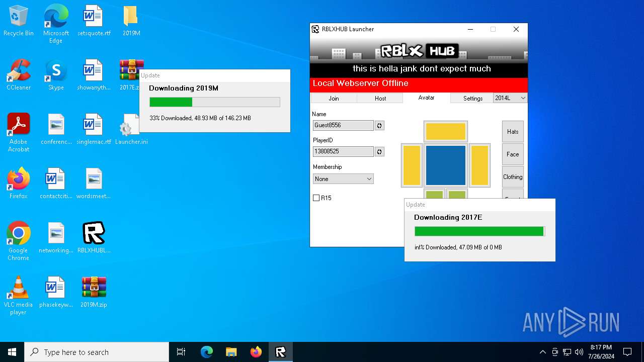Click the Windows Start button
The image size is (644, 362).
[x=12, y=352]
